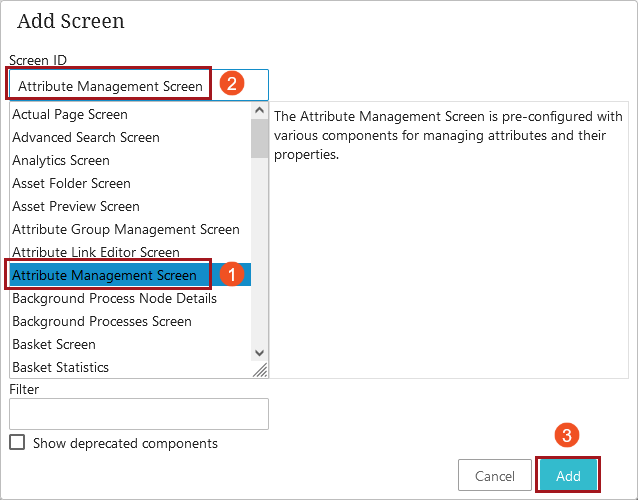Select Actual Page Screen from list
This screenshot has height=500, width=638.
pyautogui.click(x=130, y=114)
